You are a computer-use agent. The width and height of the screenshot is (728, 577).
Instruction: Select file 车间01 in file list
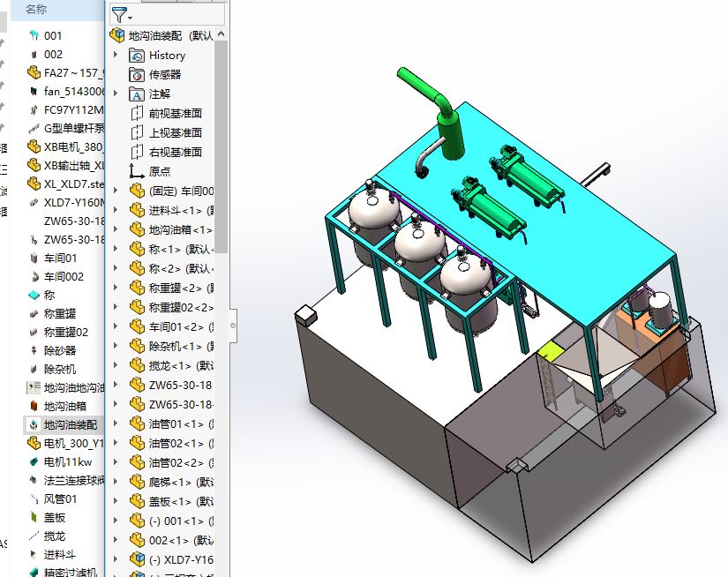(x=60, y=259)
